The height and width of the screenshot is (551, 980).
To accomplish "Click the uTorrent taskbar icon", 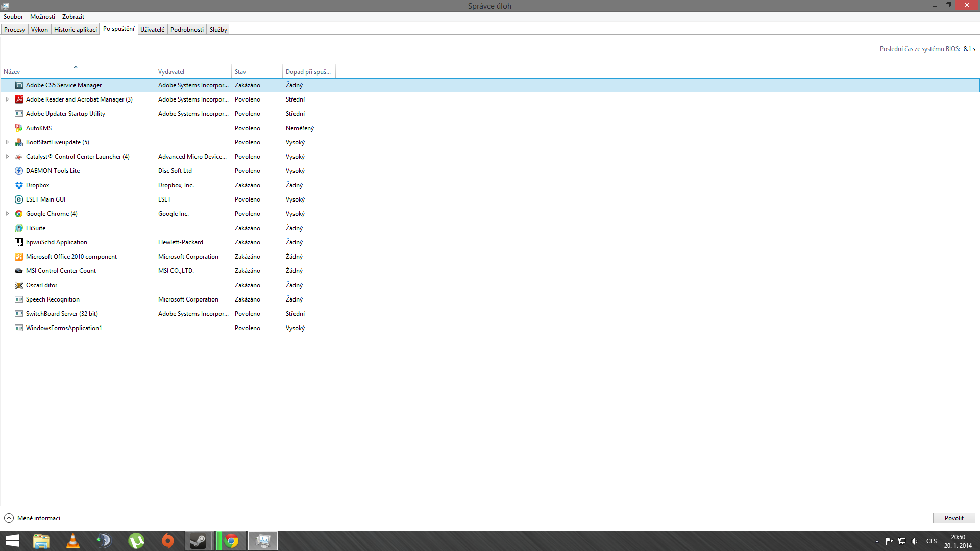I will coord(136,541).
